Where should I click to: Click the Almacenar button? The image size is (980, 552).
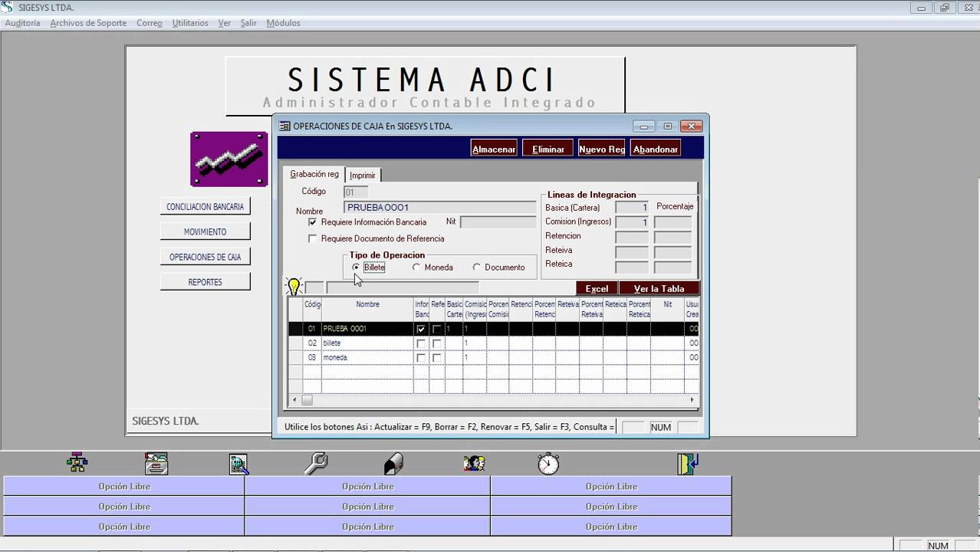tap(494, 149)
